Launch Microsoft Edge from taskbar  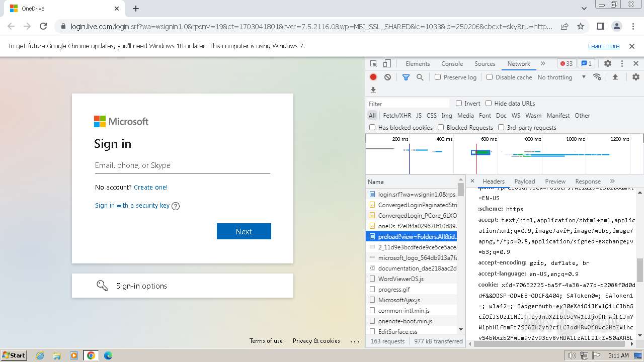click(x=108, y=355)
